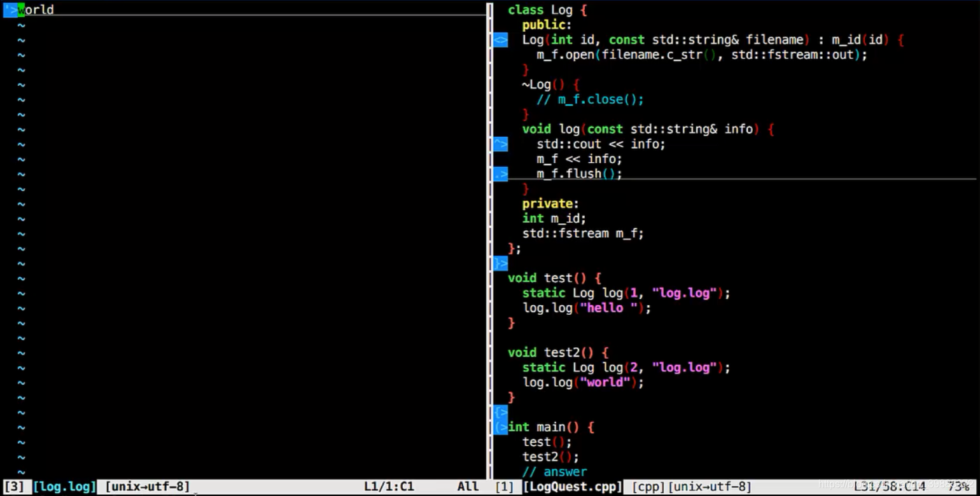Click window number [3] in left status line
The image size is (980, 496).
pos(14,486)
